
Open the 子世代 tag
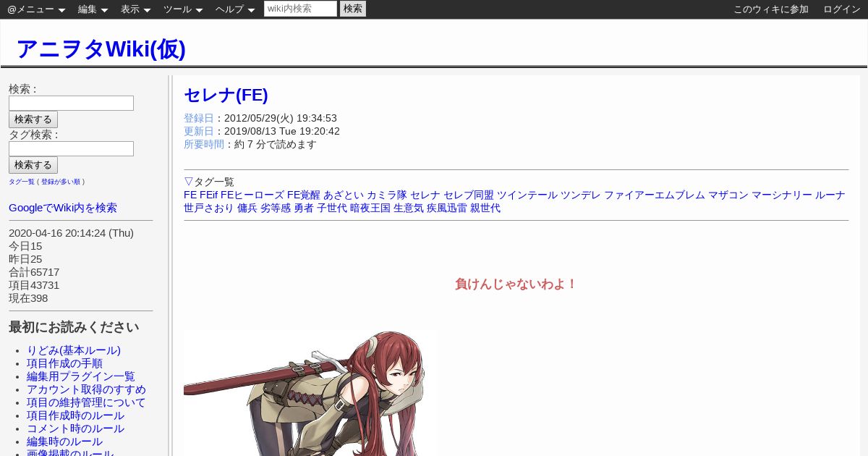(x=332, y=208)
